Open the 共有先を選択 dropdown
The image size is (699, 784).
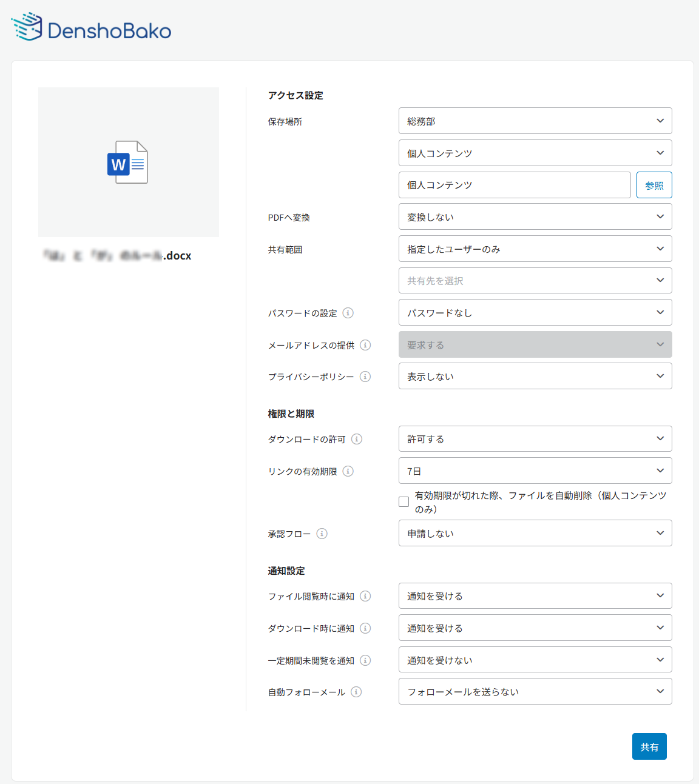535,280
